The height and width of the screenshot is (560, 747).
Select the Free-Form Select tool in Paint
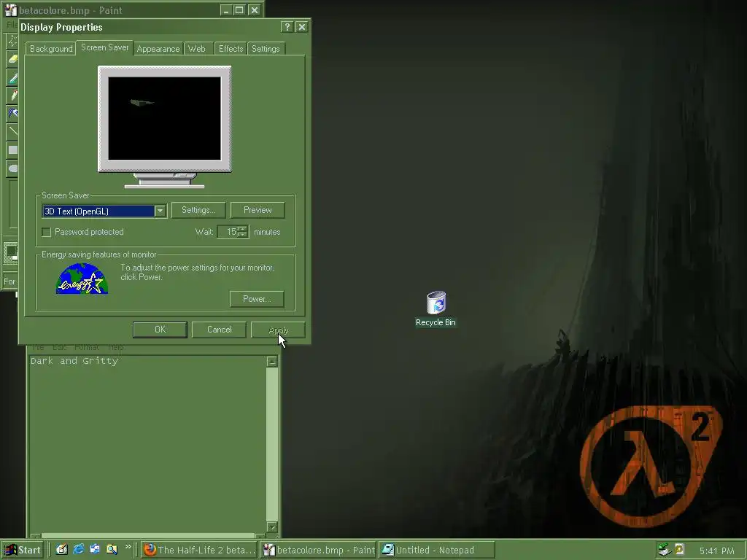pos(12,41)
